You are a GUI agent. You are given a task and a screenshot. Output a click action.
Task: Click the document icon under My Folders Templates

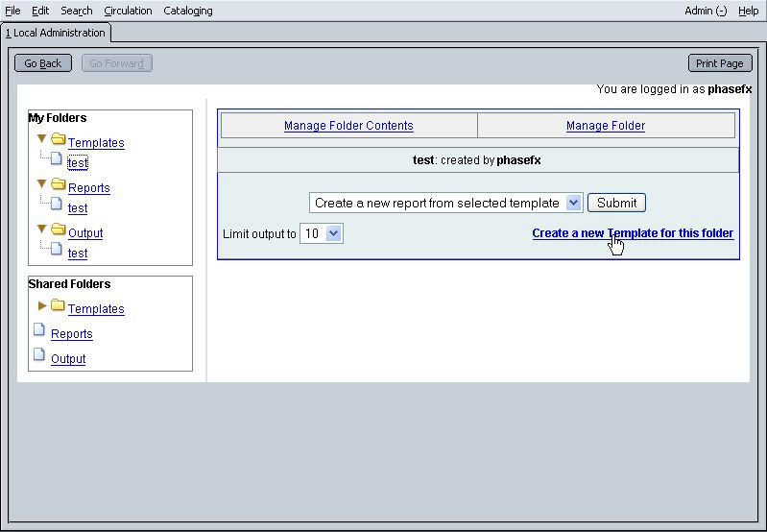point(57,159)
